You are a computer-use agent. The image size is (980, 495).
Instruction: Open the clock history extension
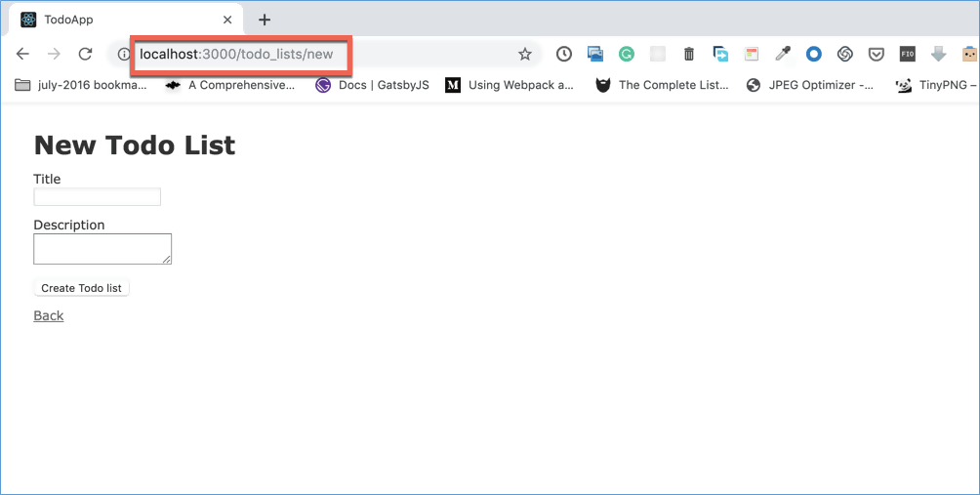564,55
